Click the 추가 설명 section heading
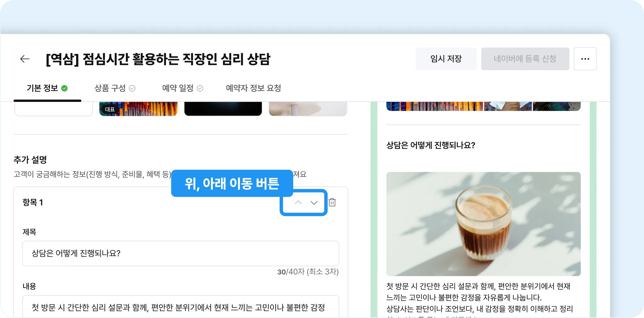Viewport: 644px width, 318px height. 30,160
